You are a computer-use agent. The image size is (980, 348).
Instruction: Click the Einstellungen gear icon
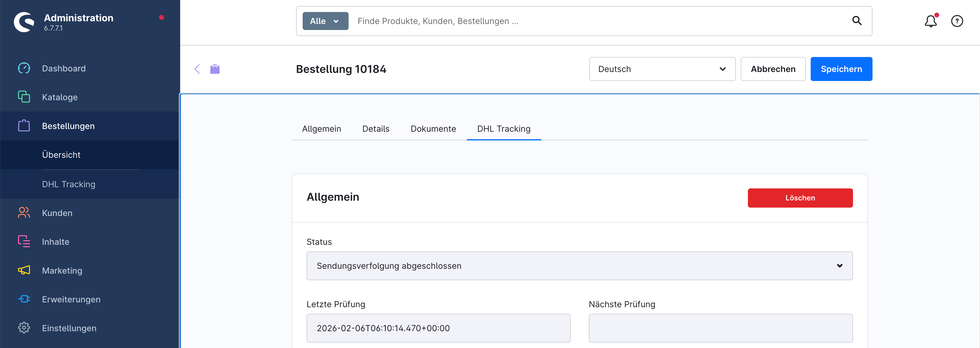(24, 328)
